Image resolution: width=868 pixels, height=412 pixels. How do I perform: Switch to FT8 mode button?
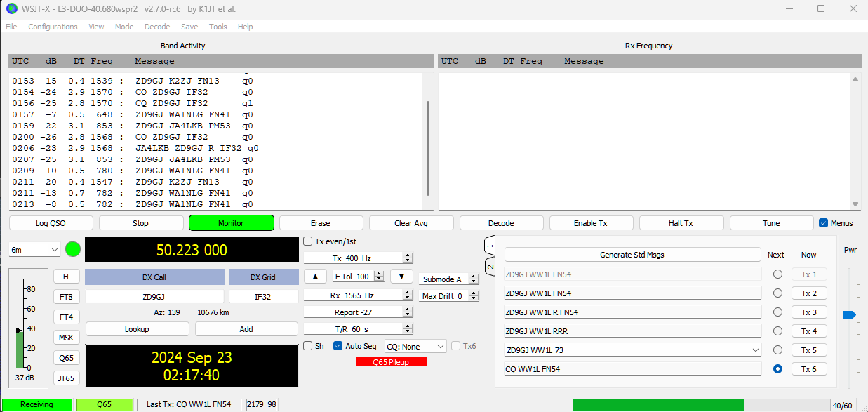pyautogui.click(x=66, y=297)
